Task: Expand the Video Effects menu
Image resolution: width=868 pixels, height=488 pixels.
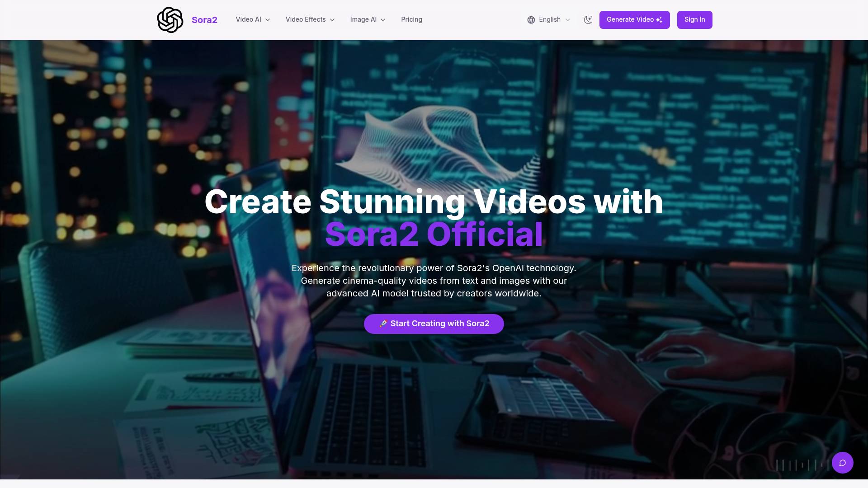Action: (310, 20)
